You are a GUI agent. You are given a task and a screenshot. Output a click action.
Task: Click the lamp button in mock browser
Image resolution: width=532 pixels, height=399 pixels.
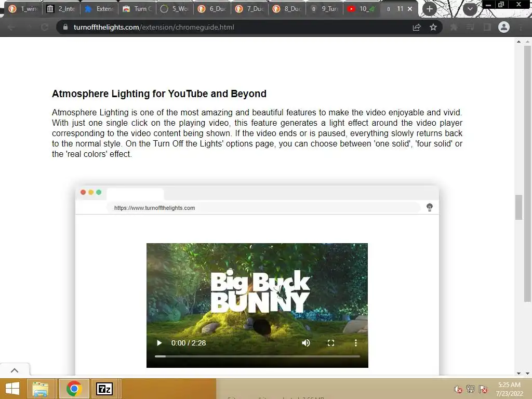430,207
